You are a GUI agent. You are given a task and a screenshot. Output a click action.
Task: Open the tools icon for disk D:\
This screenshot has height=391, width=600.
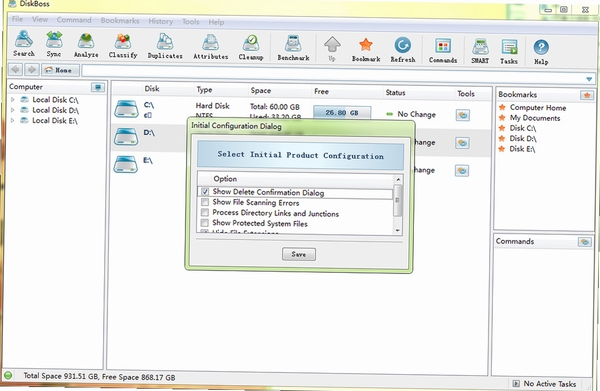(462, 143)
